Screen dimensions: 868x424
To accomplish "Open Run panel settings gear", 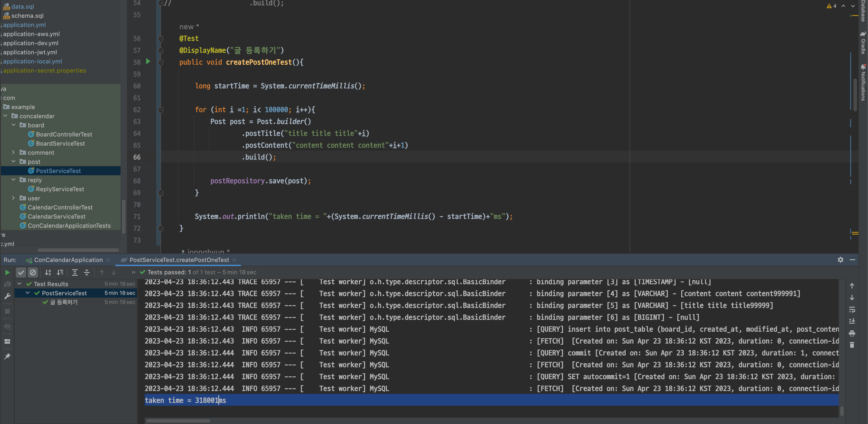I will 840,260.
